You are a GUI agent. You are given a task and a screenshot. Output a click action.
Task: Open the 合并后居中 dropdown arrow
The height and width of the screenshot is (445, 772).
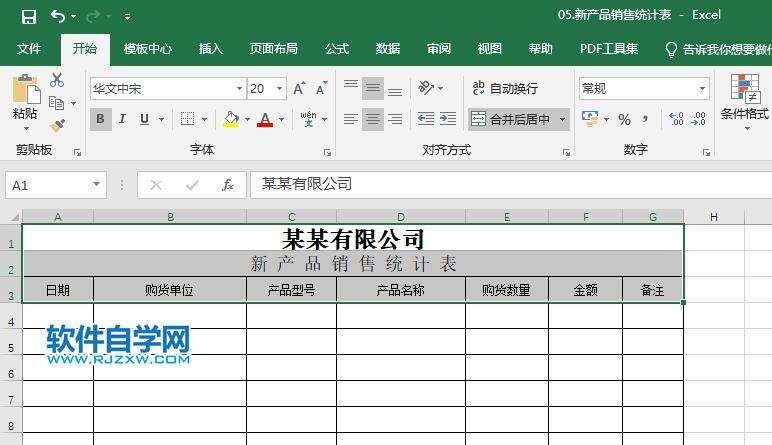click(x=562, y=119)
